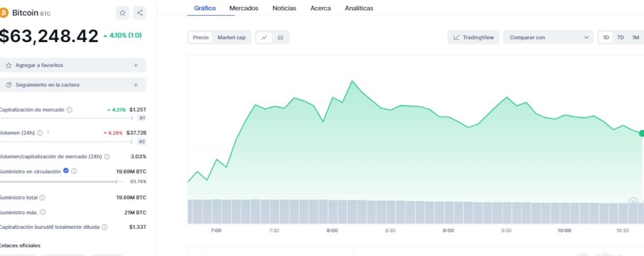Open the Mercados tab

point(244,8)
